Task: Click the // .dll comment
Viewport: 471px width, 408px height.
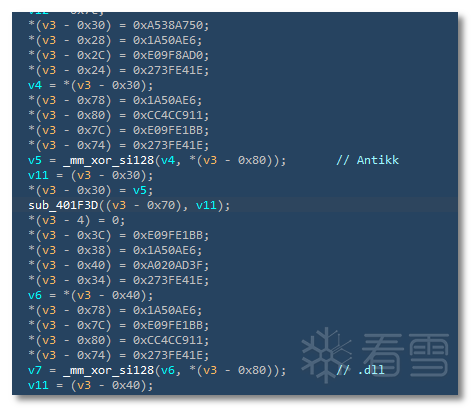Action: (360, 370)
